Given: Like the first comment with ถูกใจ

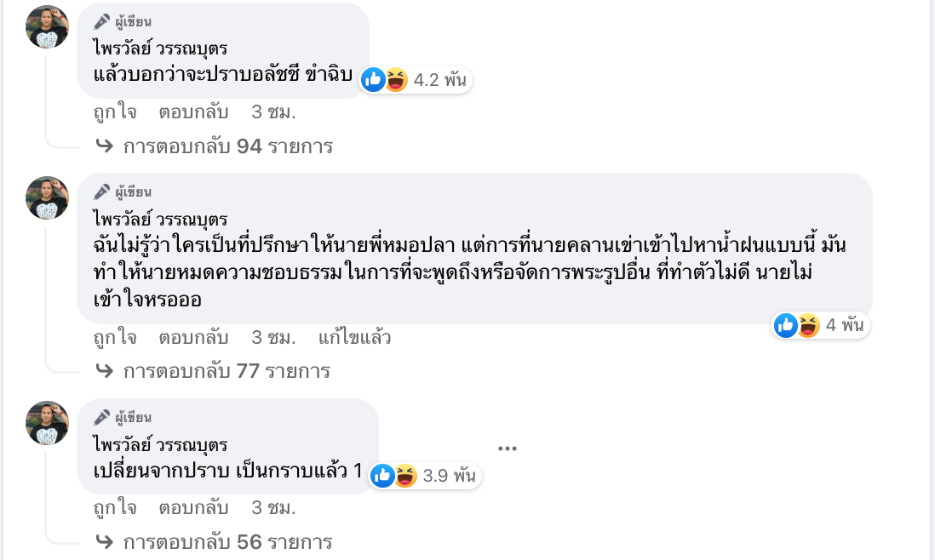Looking at the screenshot, I should click(x=115, y=112).
